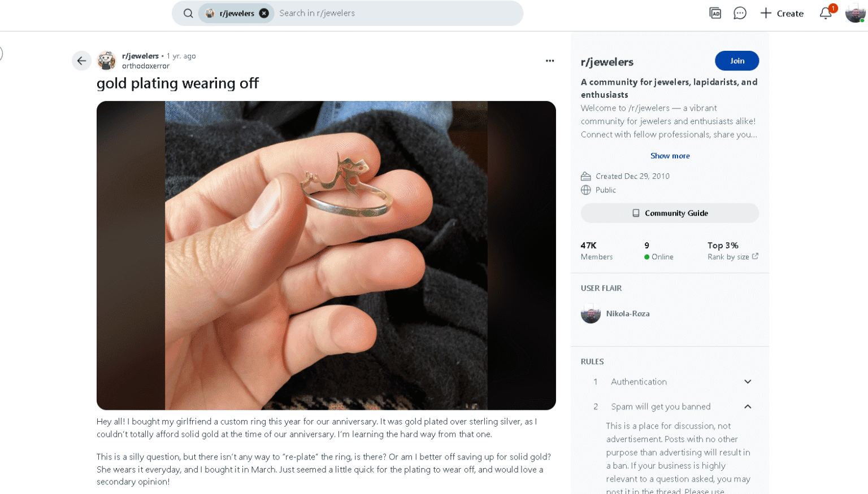Viewport: 868px width, 494px height.
Task: Click the Create post button
Action: click(782, 14)
